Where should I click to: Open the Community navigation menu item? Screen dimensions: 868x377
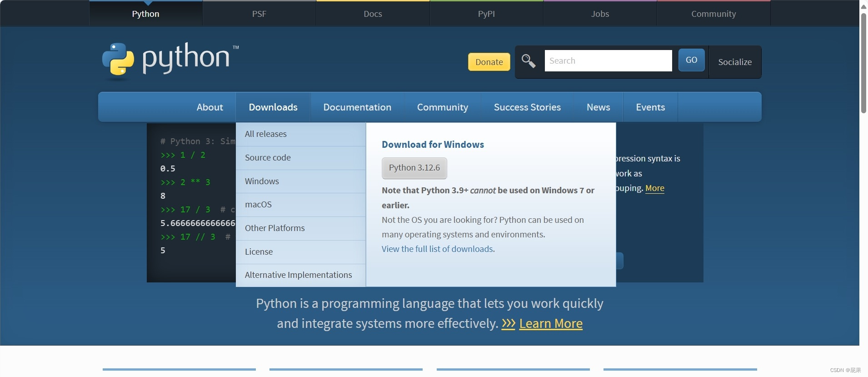(x=443, y=107)
